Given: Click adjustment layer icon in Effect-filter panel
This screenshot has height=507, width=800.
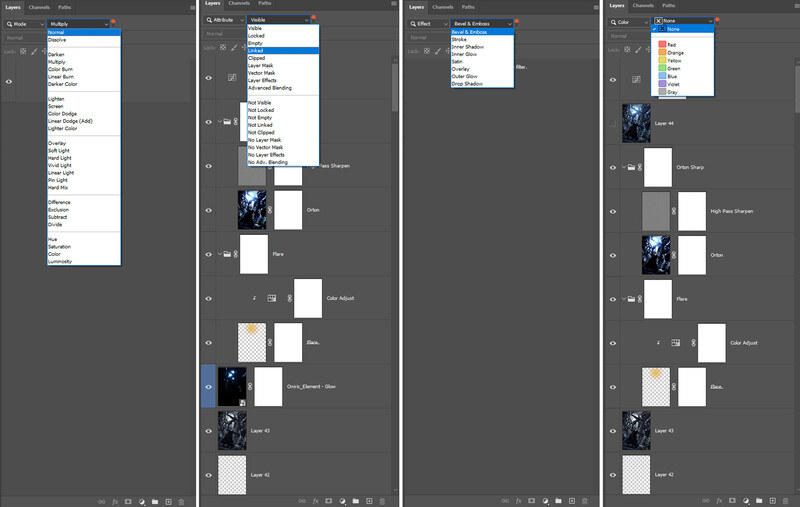Looking at the screenshot, I should point(545,501).
